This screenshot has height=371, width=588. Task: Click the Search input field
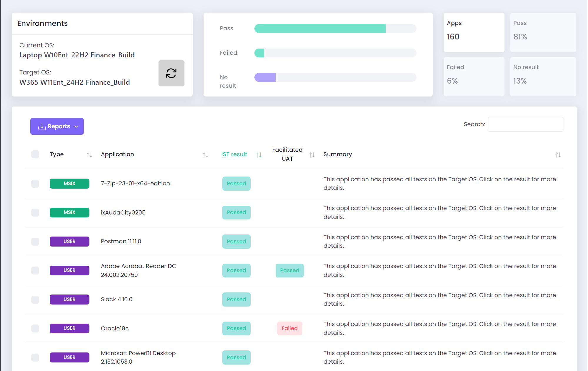click(x=527, y=124)
